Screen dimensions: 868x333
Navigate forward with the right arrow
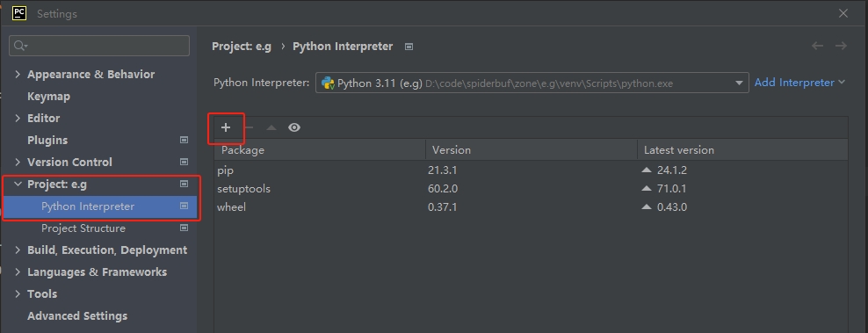click(x=841, y=46)
